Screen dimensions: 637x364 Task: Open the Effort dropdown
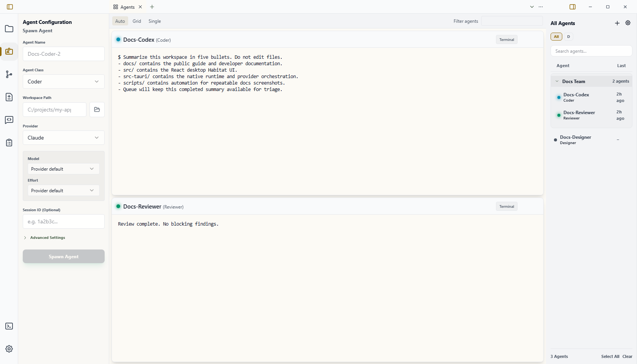pos(64,190)
